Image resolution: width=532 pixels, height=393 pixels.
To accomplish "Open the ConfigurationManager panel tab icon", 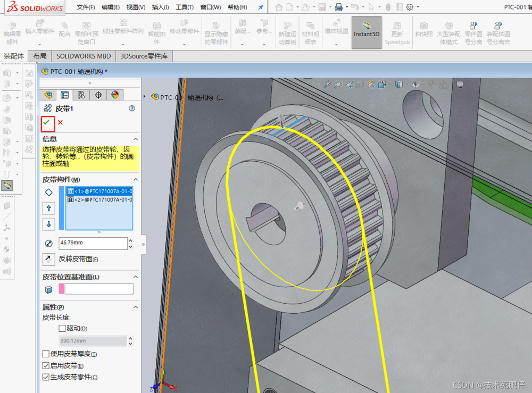I will coord(81,95).
